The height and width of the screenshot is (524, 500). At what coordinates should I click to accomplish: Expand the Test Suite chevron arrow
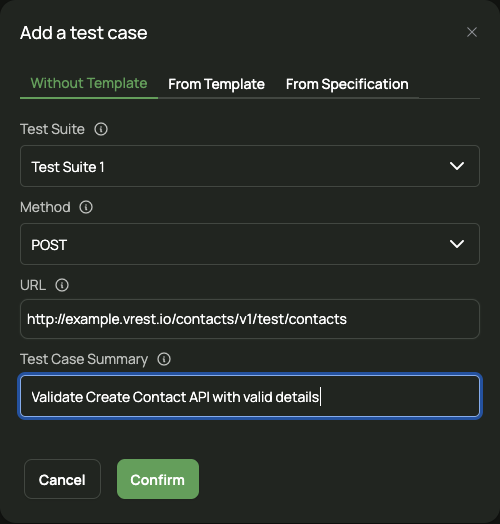click(x=457, y=166)
